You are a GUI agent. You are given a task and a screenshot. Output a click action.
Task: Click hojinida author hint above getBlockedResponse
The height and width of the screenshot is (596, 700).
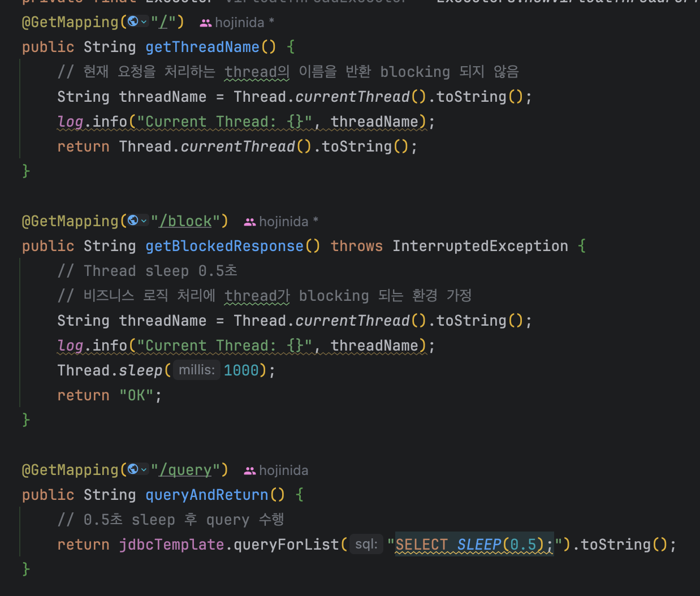283,222
